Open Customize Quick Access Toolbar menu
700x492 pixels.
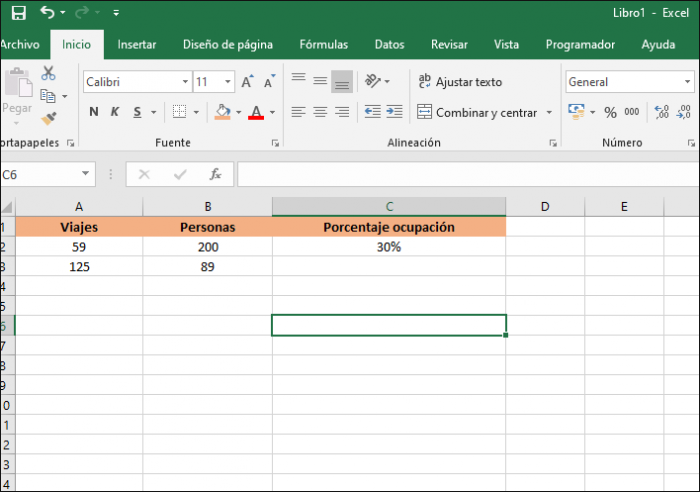tap(116, 13)
